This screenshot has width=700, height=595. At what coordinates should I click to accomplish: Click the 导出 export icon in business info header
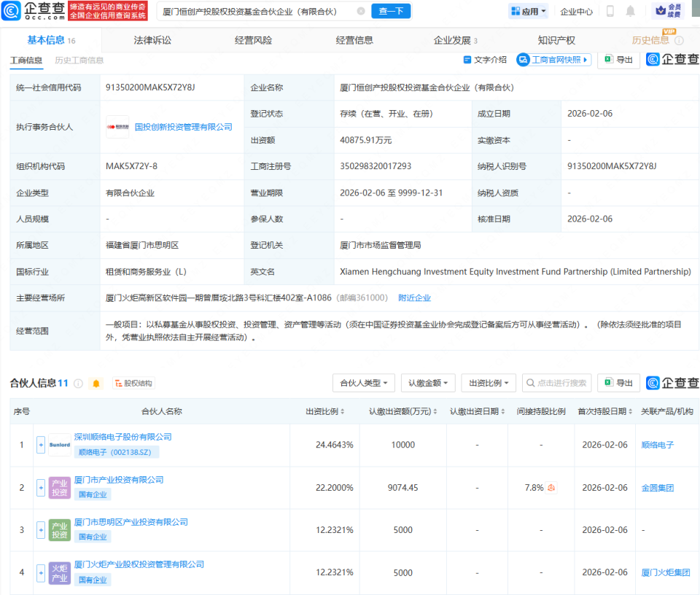[x=618, y=61]
